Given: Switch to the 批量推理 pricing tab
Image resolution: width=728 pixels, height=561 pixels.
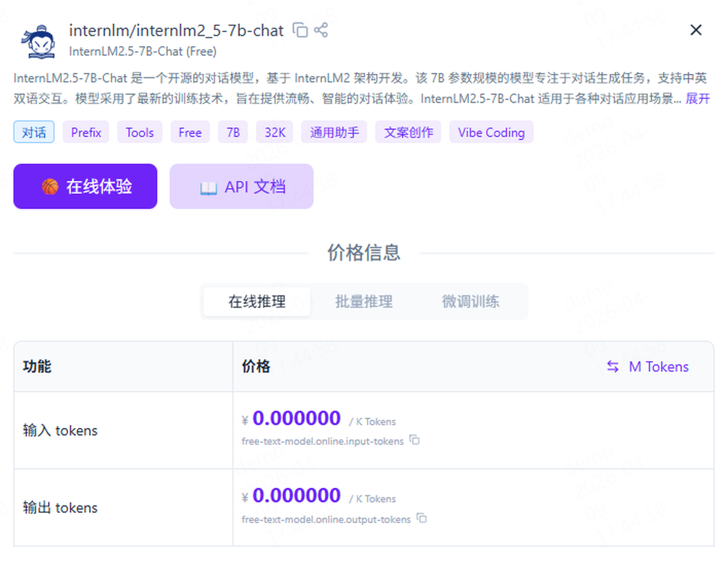Looking at the screenshot, I should click(x=364, y=301).
